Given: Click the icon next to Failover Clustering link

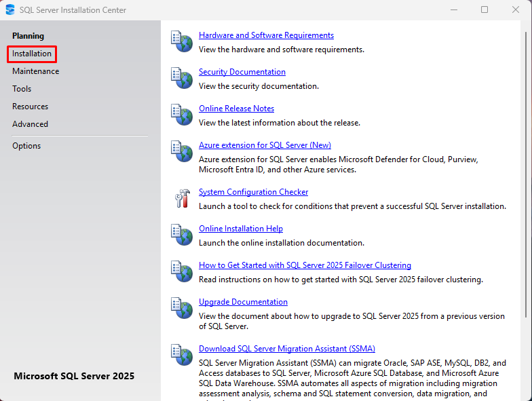Looking at the screenshot, I should (x=182, y=271).
